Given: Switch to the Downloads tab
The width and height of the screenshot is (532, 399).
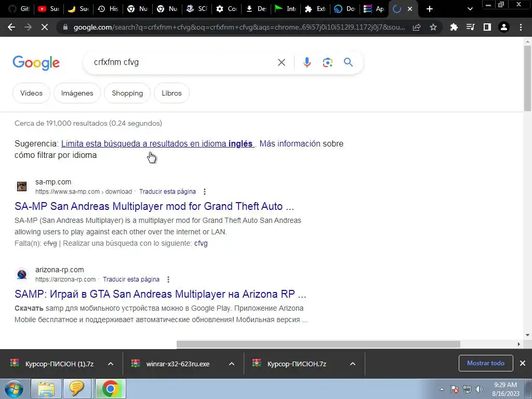Looking at the screenshot, I should coord(256,9).
